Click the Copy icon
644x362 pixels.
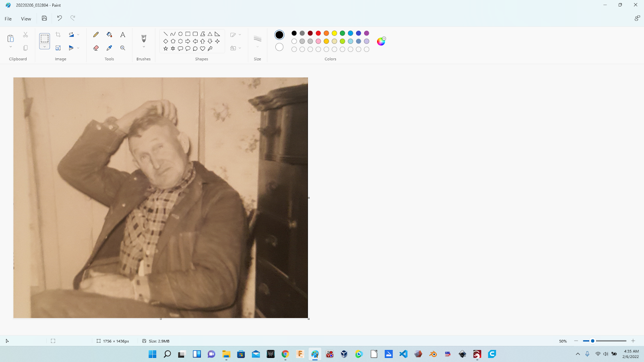coord(25,48)
